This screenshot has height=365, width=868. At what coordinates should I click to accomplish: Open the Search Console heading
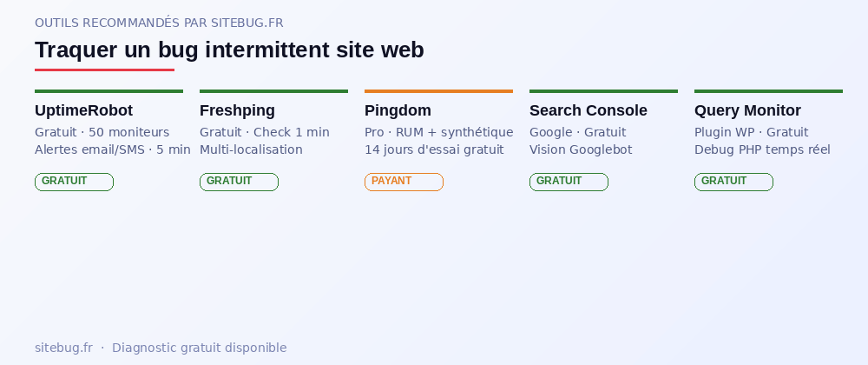[x=588, y=110]
